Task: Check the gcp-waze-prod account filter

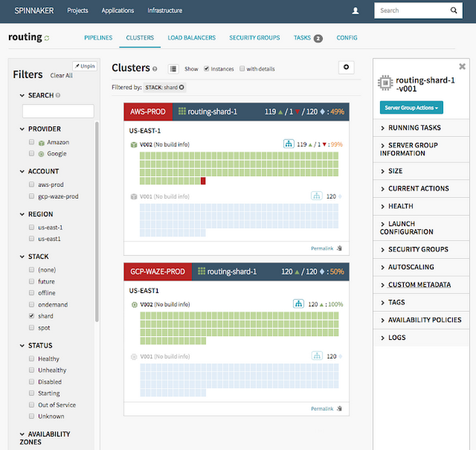Action: point(31,196)
